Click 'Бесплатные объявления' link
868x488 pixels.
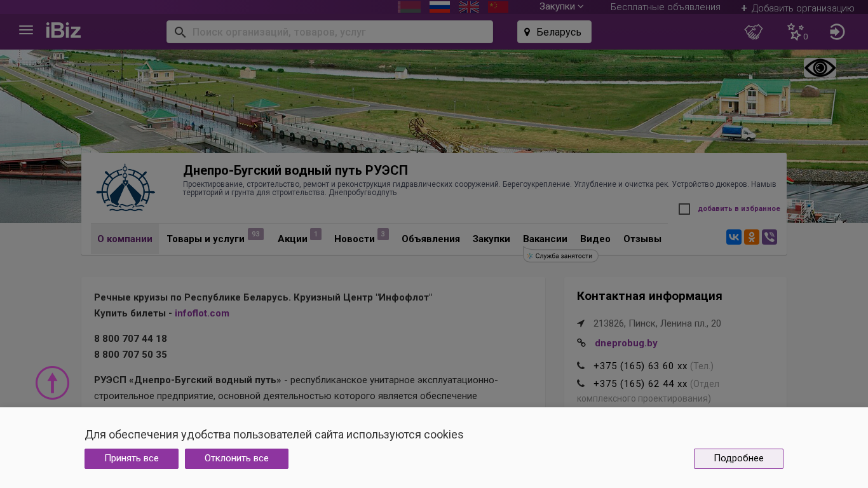665,7
